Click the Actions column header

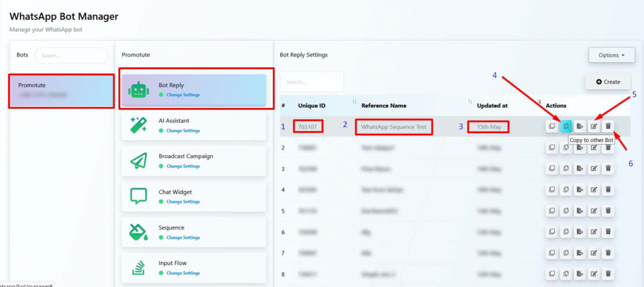556,106
